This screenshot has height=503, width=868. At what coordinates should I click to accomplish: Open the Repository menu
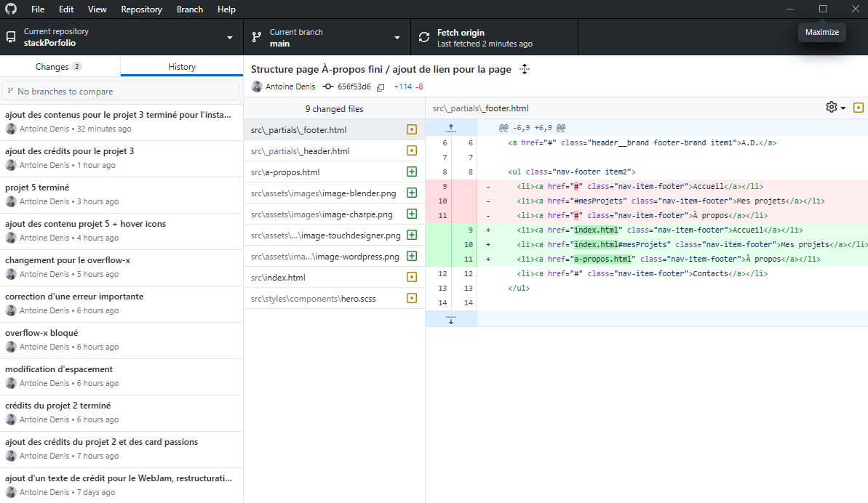pos(141,9)
